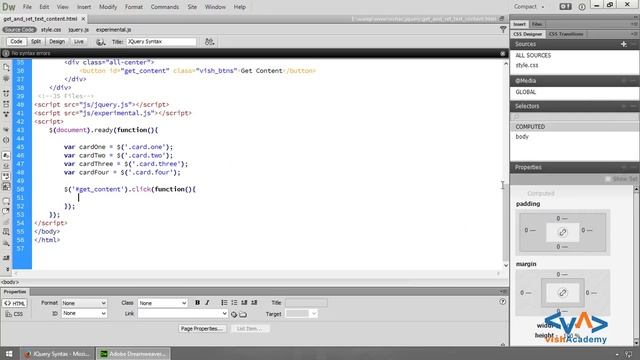
Task: Open jquery.js related file
Action: coord(78,30)
